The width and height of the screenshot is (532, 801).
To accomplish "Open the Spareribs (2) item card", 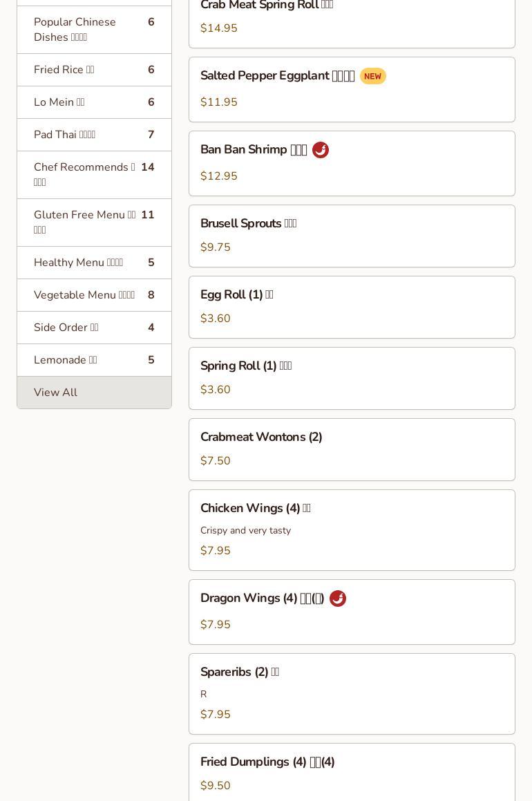I will [x=352, y=693].
